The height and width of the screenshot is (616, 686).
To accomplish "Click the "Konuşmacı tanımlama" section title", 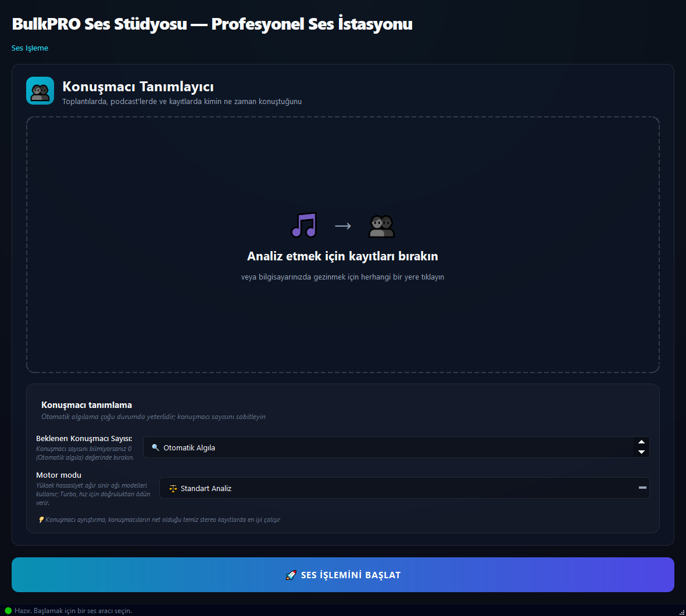I will pos(87,405).
